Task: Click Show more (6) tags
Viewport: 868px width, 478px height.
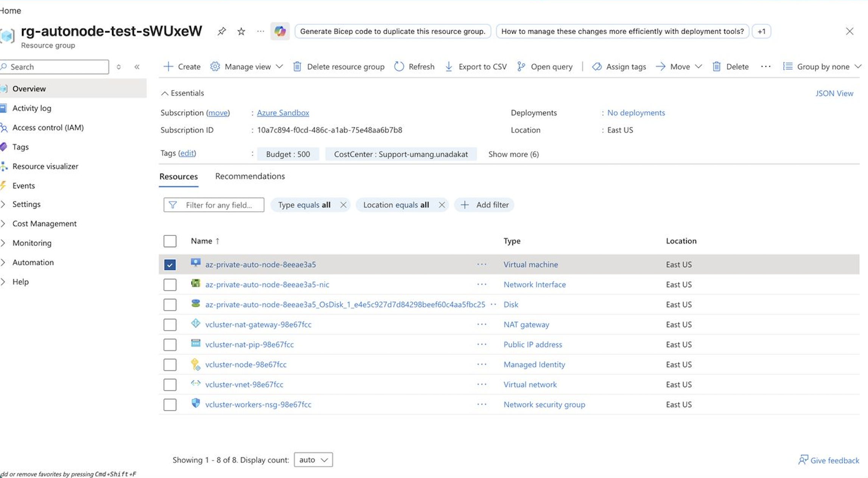Action: pos(513,154)
